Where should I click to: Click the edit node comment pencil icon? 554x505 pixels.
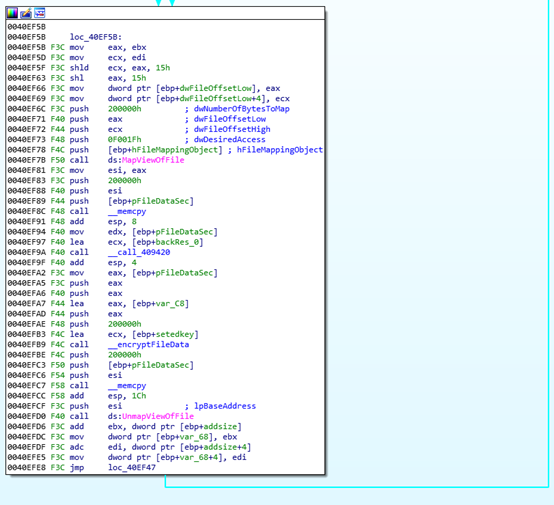pyautogui.click(x=26, y=13)
